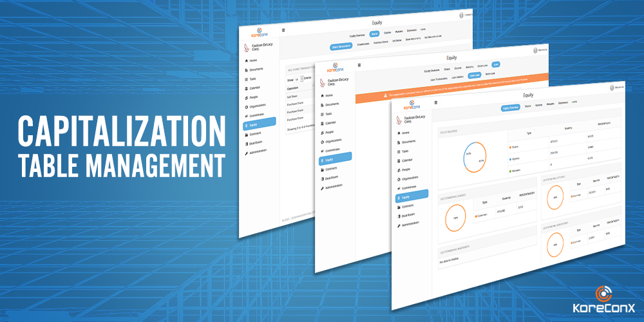Viewport: 644px width, 322px height.
Task: Click the Contracts icon in the front window sidebar
Action: pyautogui.click(x=398, y=207)
